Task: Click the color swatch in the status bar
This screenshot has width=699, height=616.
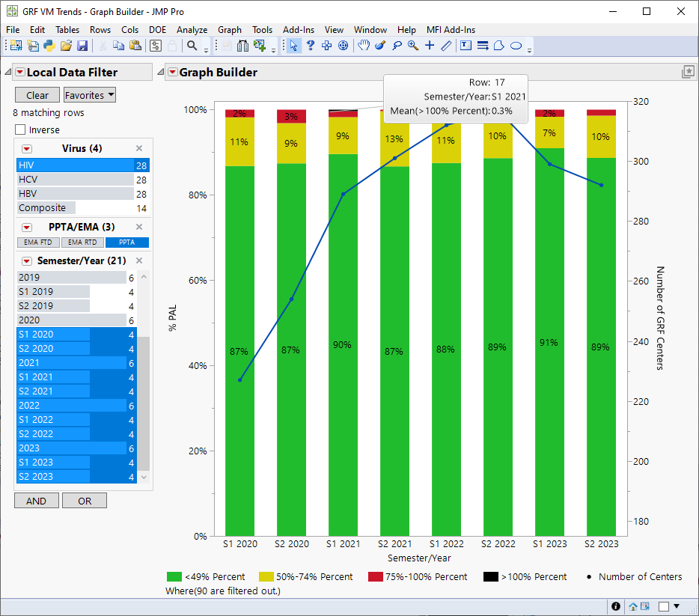Action: pyautogui.click(x=664, y=606)
